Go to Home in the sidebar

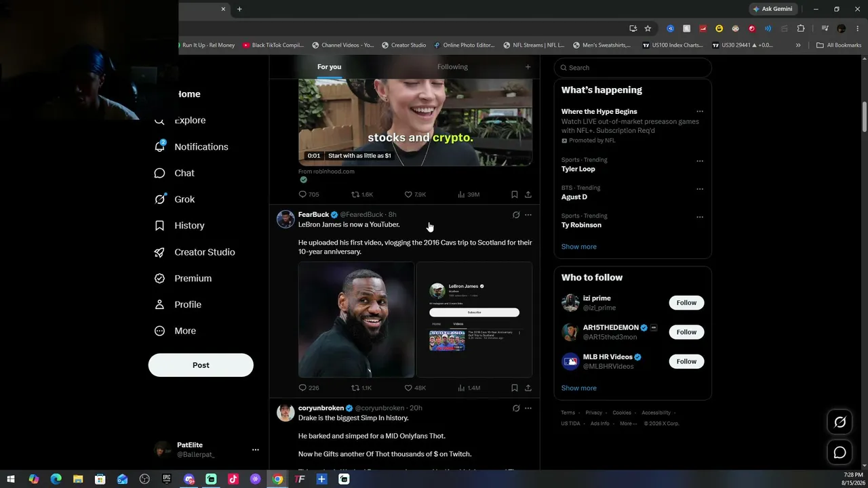(x=189, y=94)
